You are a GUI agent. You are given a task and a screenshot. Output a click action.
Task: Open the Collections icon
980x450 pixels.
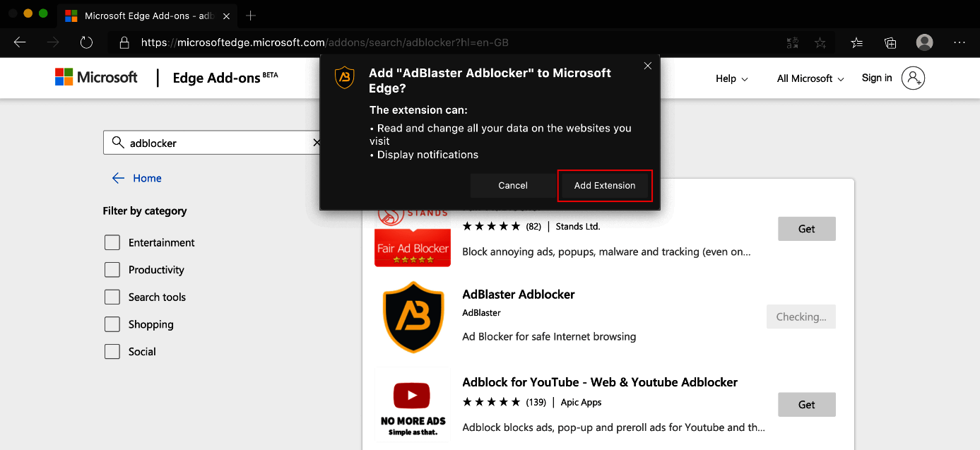pos(890,42)
